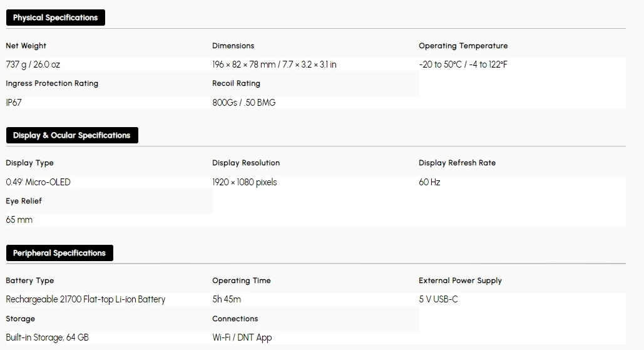Click the 0.49' Micro-OLED value
This screenshot has width=644, height=350.
(x=38, y=182)
